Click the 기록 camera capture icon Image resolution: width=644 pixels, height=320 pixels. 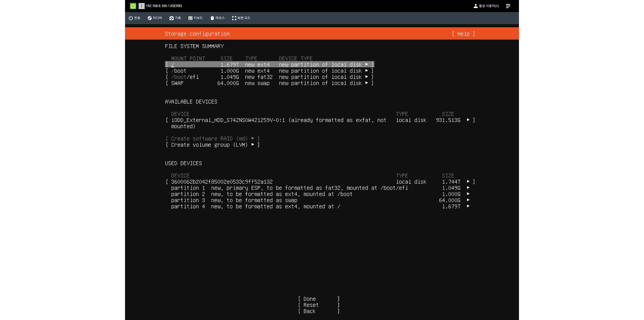coord(172,18)
